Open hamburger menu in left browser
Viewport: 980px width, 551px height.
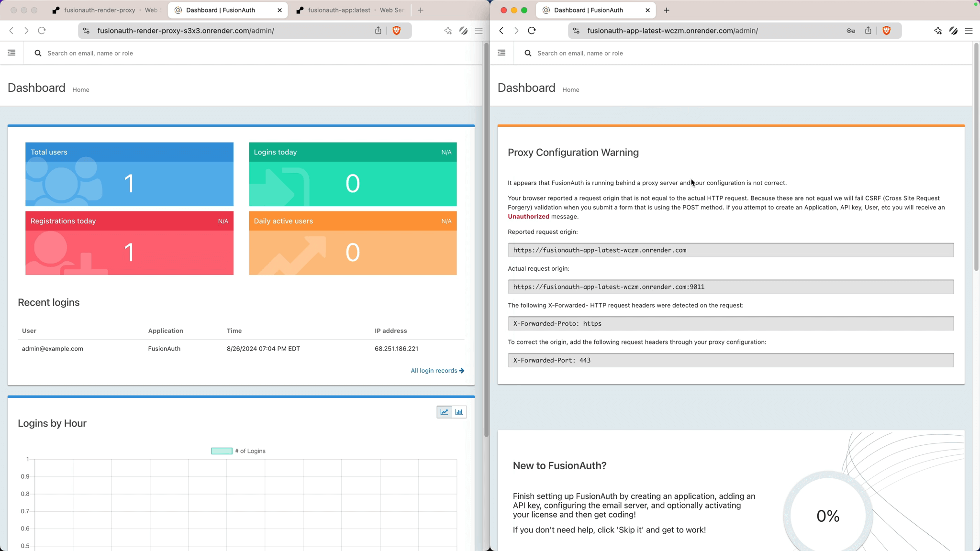coord(479,31)
